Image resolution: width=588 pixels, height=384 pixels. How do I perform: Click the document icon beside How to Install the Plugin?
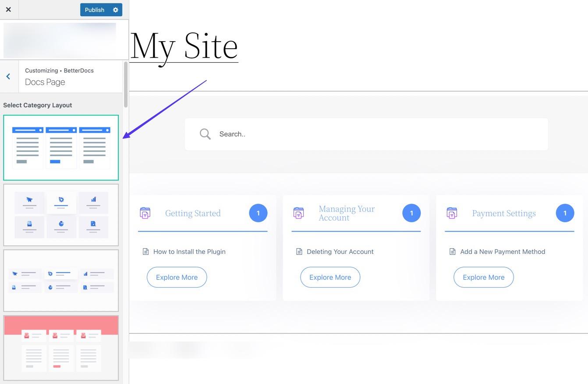pos(145,250)
